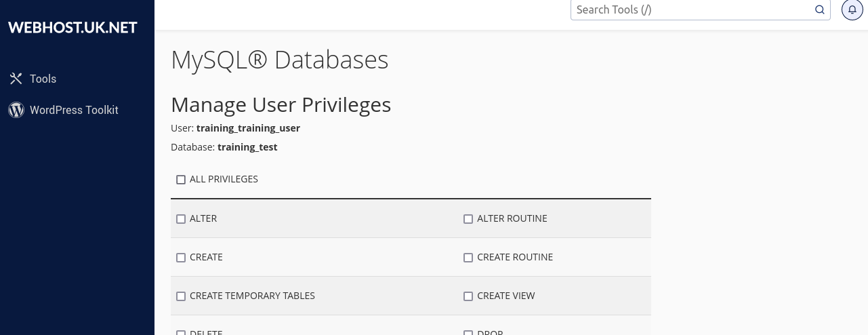The height and width of the screenshot is (335, 868).
Task: Check the ALL PRIVILEGES checkbox
Action: [x=181, y=180]
